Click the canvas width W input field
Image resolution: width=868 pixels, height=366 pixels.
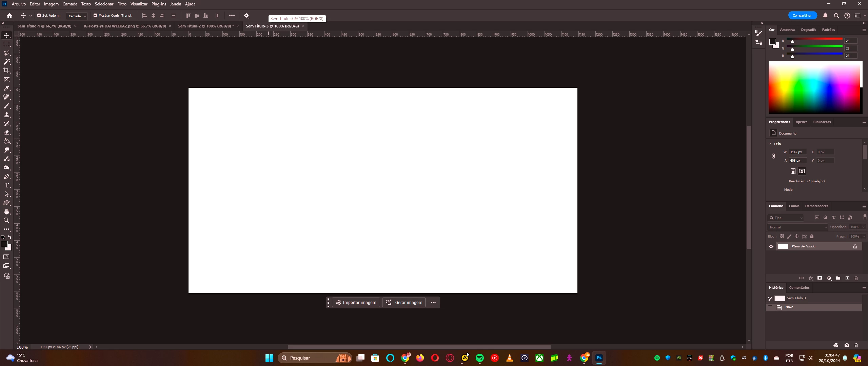[797, 152]
